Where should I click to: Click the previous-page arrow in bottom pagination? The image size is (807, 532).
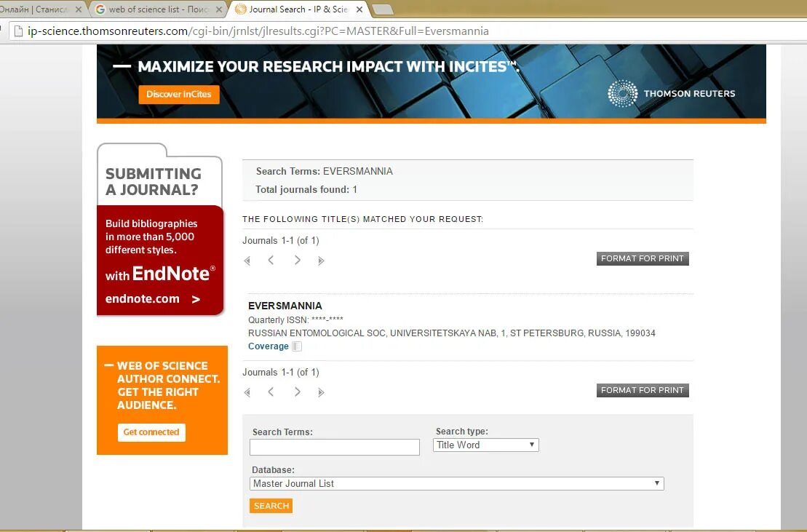(x=271, y=392)
